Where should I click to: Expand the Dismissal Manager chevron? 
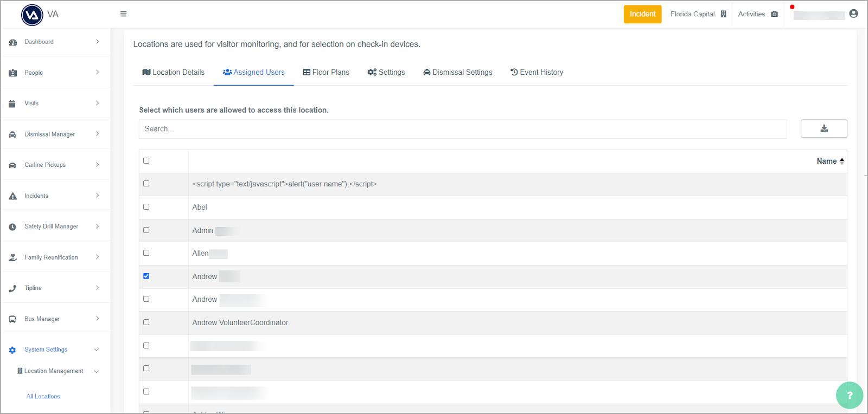(98, 134)
